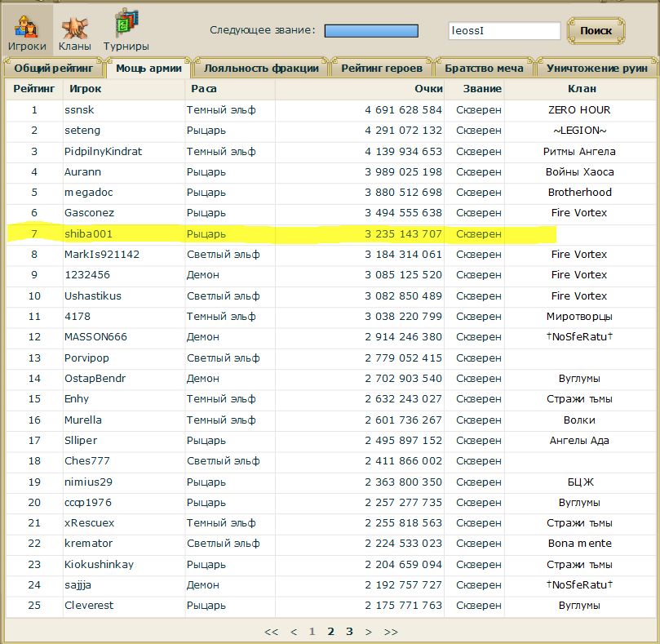This screenshot has height=644, width=660.
Task: Open page 3 of the rating
Action: click(349, 631)
